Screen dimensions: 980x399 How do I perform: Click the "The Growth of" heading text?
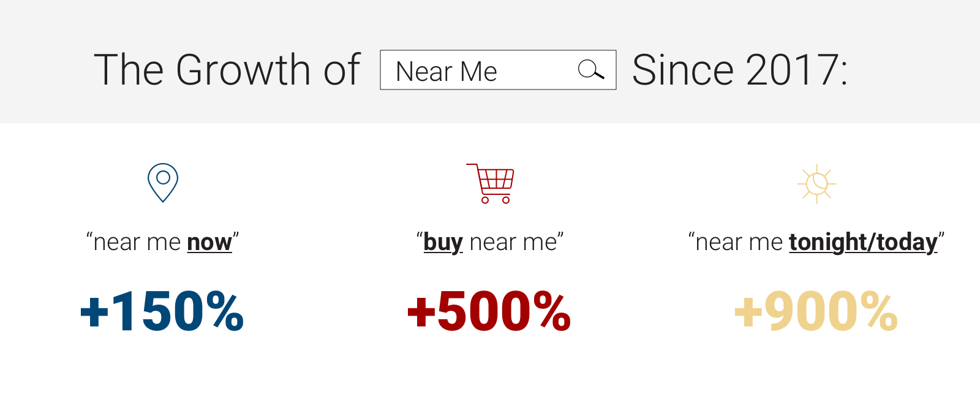click(x=227, y=69)
